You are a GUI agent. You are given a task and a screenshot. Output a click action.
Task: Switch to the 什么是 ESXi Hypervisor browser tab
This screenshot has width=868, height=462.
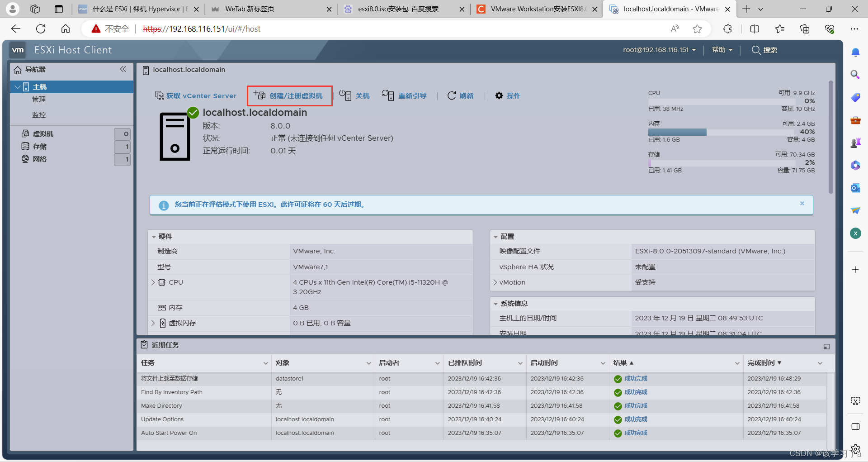[x=138, y=9]
